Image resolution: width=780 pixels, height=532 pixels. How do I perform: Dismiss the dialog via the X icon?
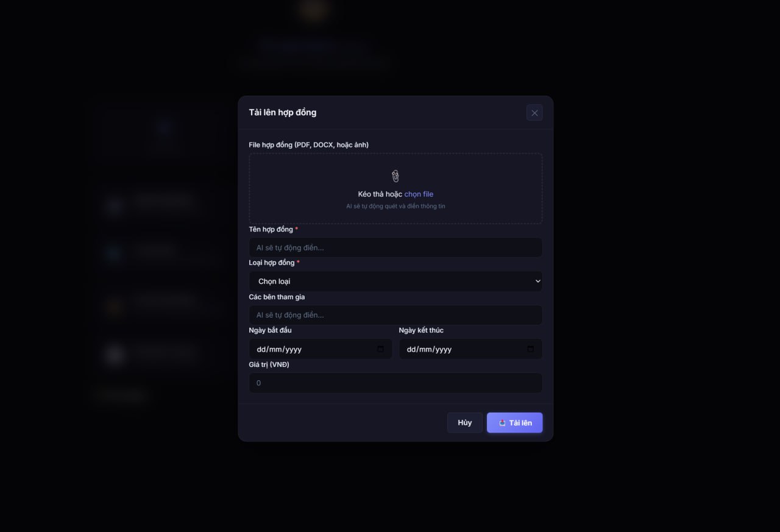click(534, 112)
